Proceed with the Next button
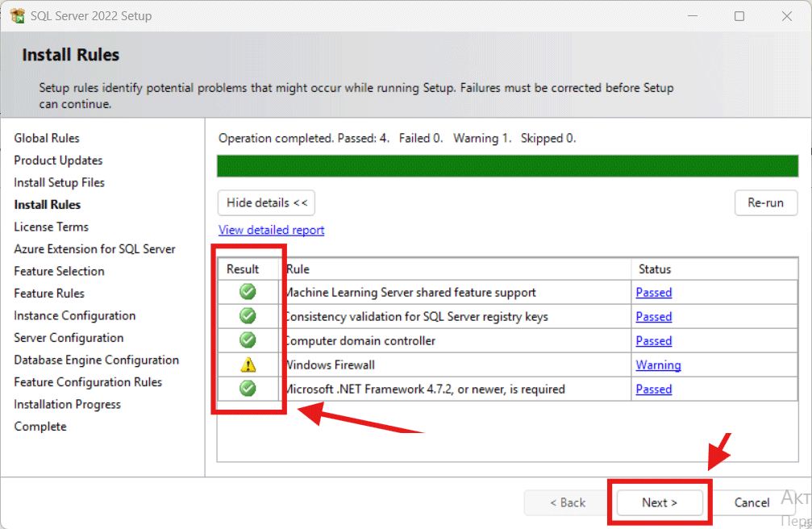This screenshot has height=529, width=812. coord(660,502)
